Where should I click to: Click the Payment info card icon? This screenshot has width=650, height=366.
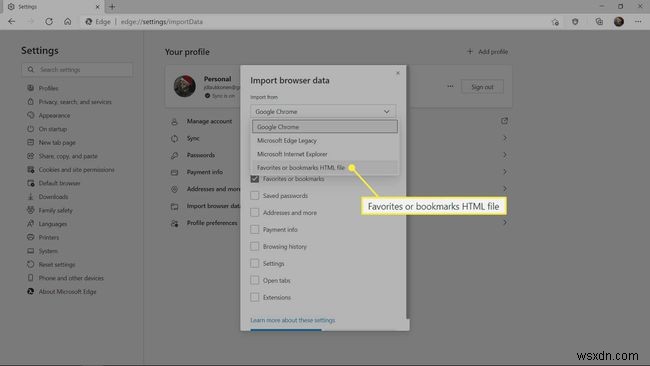(x=175, y=172)
